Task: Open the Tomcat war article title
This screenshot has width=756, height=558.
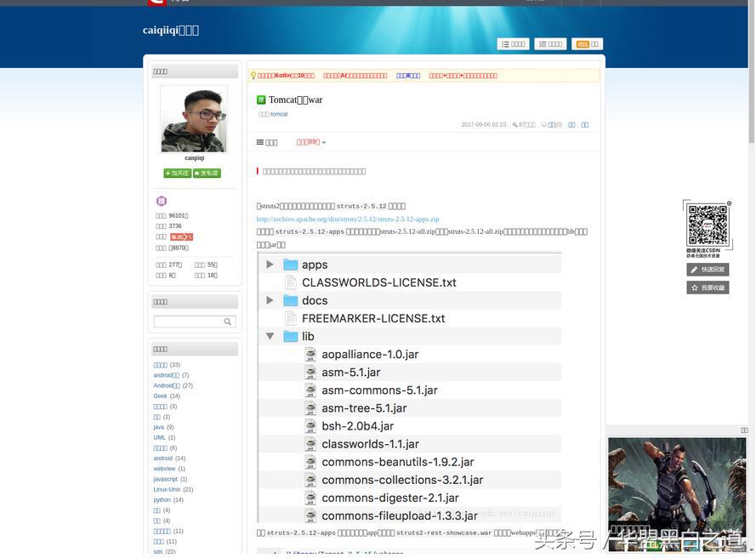Action: coord(295,100)
